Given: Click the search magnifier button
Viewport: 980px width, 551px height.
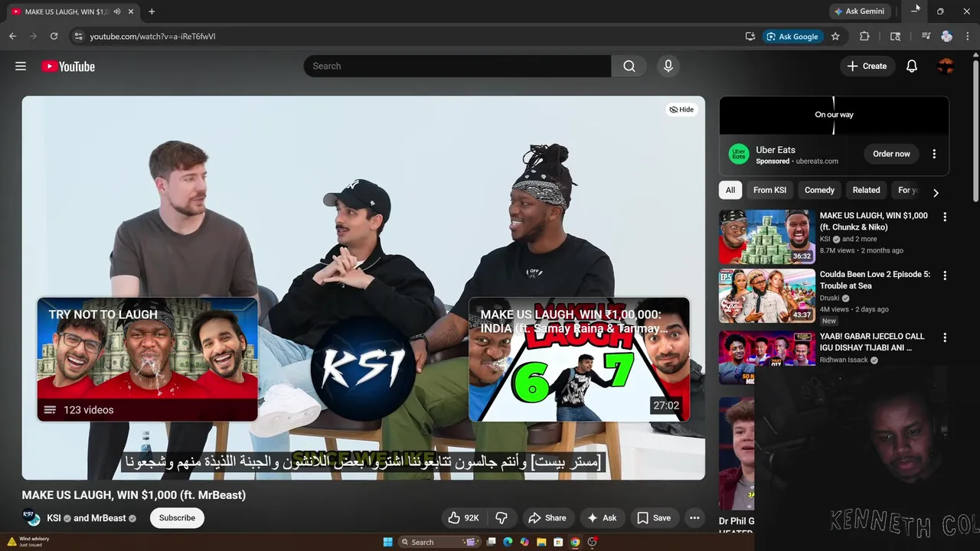Looking at the screenshot, I should [x=629, y=67].
